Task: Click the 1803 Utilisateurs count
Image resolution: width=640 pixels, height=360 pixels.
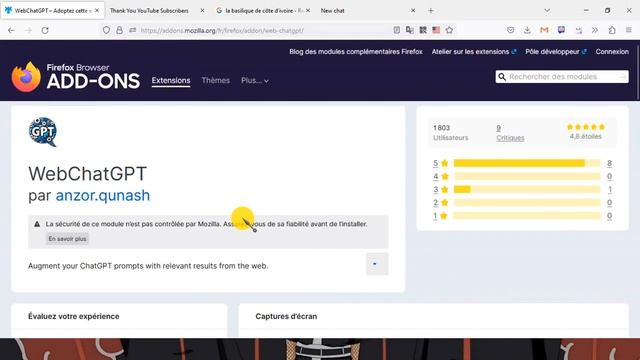Action: pyautogui.click(x=451, y=133)
